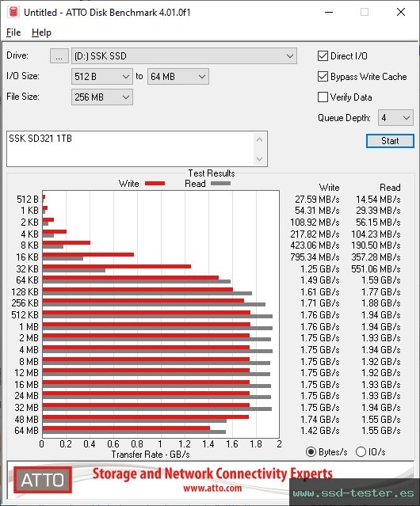Click the ATTO app icon in title bar
This screenshot has height=506, width=420.
pyautogui.click(x=13, y=12)
